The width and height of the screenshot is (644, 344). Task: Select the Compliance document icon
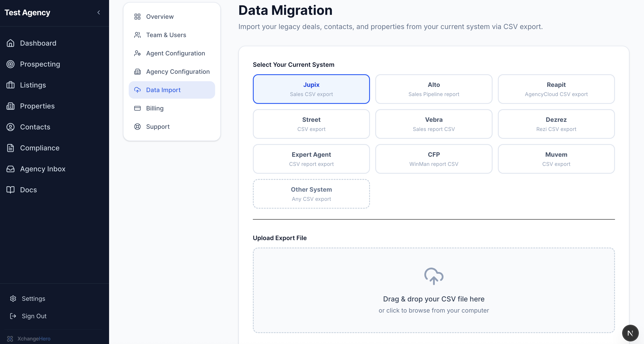[10, 148]
